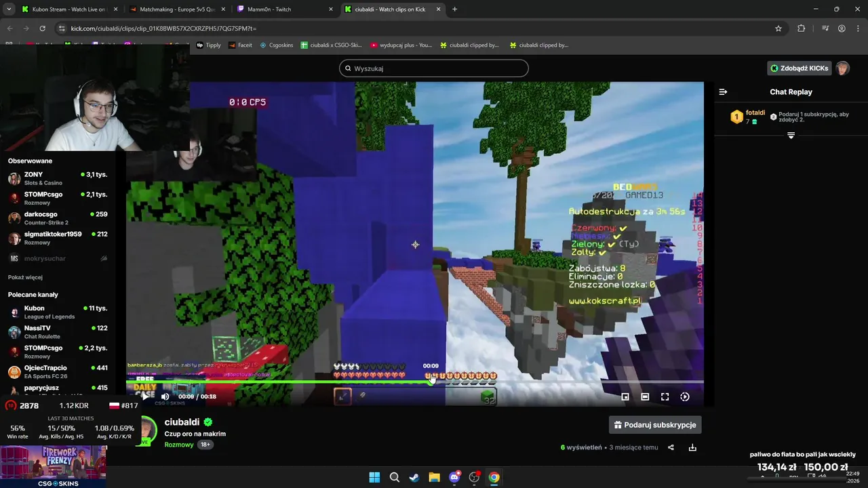Open File Explorer from taskbar

coord(434,477)
